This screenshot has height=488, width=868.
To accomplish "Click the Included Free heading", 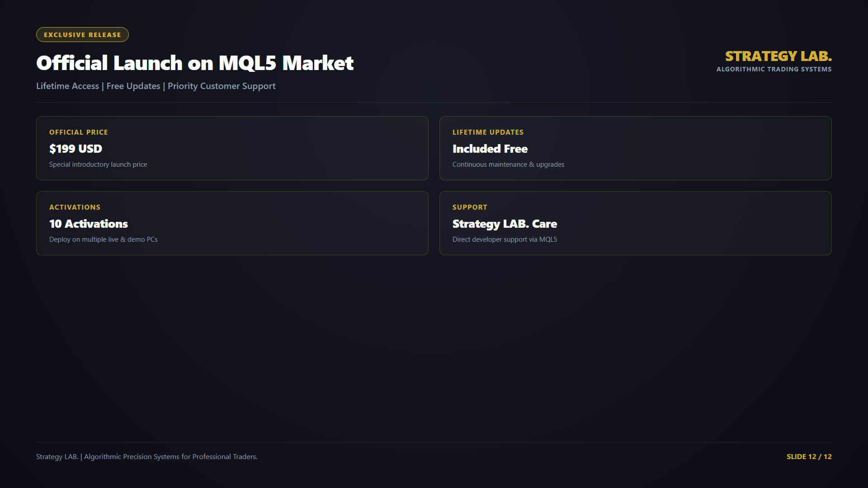I will [x=490, y=149].
